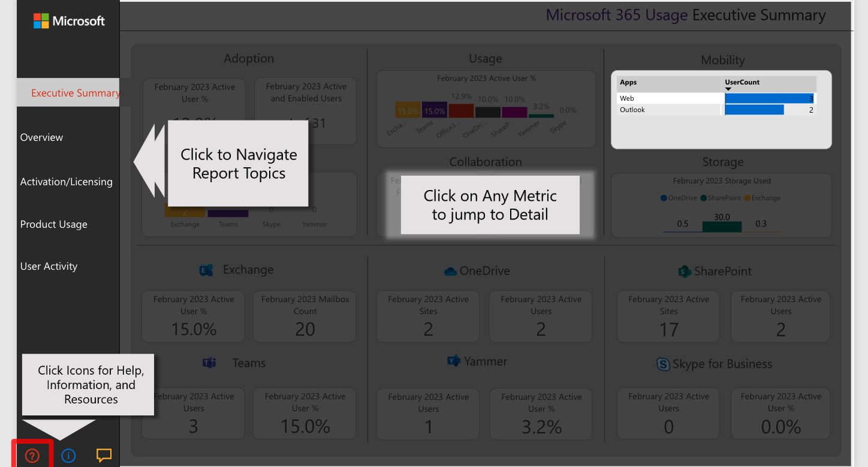Open the blue Information icon
The image size is (868, 467).
click(68, 456)
